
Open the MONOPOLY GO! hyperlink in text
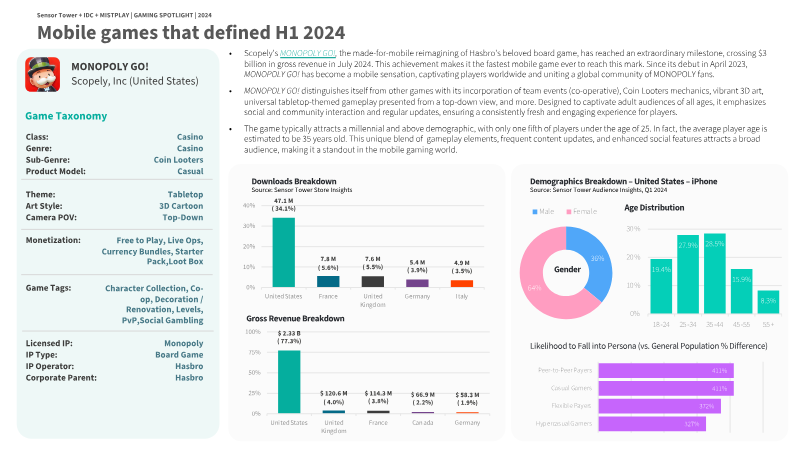308,53
